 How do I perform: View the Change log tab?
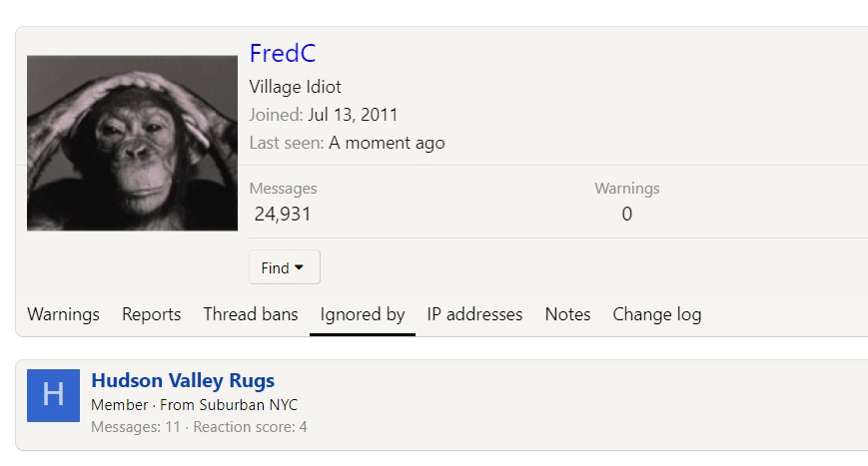657,314
